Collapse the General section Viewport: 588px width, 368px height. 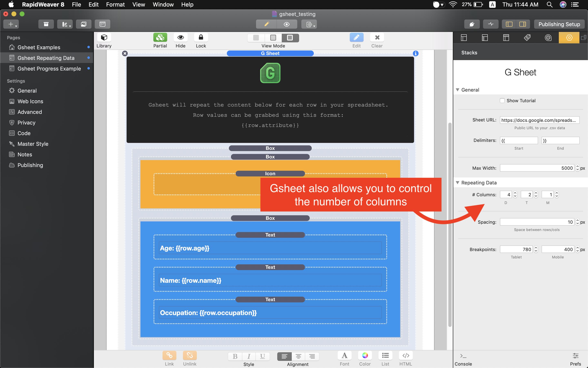pyautogui.click(x=458, y=90)
